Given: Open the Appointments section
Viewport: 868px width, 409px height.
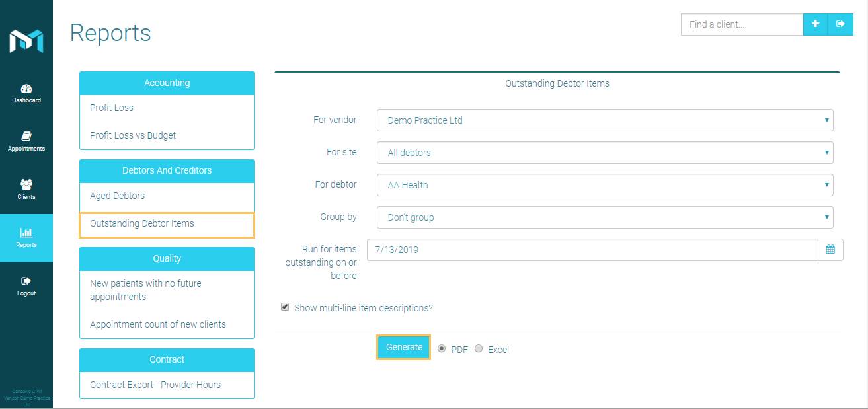Looking at the screenshot, I should tap(26, 141).
